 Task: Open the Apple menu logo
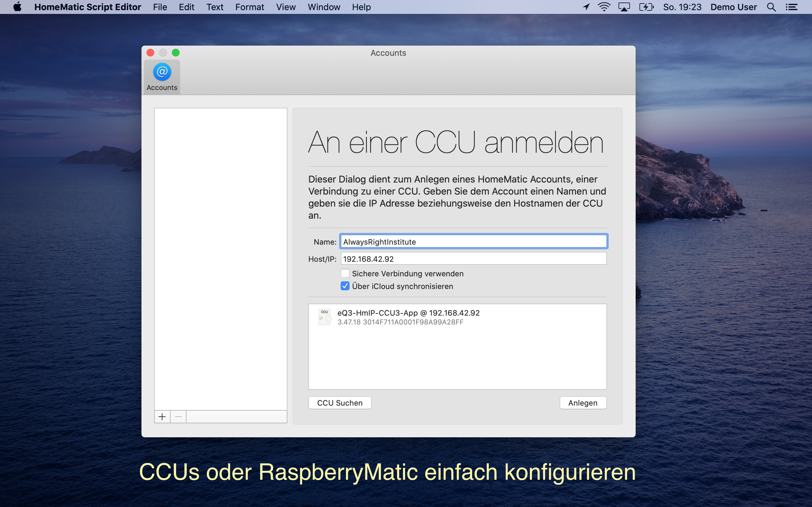pyautogui.click(x=17, y=7)
